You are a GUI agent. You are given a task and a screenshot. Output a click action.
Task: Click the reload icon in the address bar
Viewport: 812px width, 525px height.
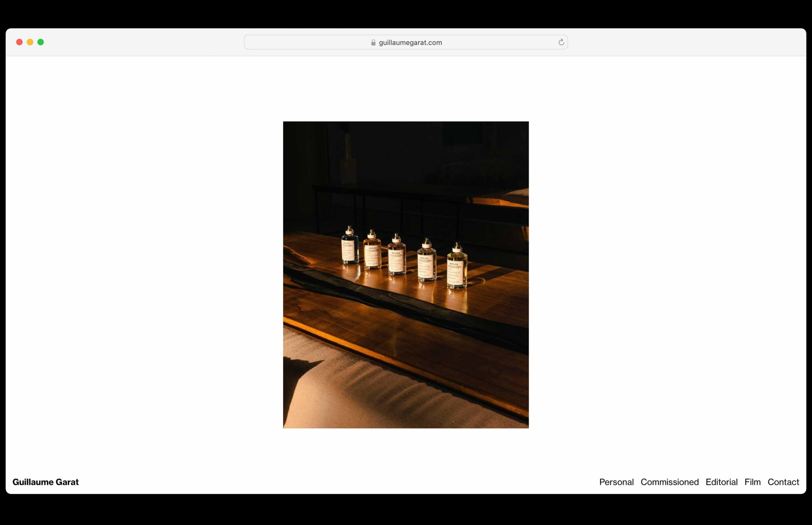561,42
